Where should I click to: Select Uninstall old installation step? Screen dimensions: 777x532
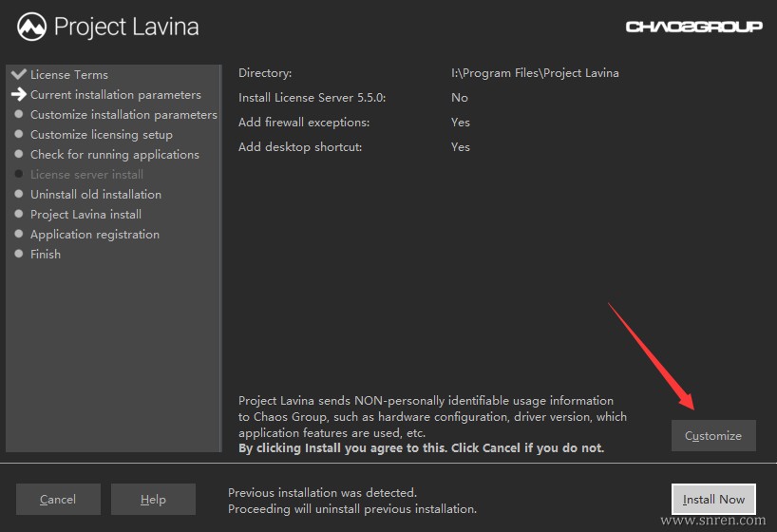(x=96, y=195)
